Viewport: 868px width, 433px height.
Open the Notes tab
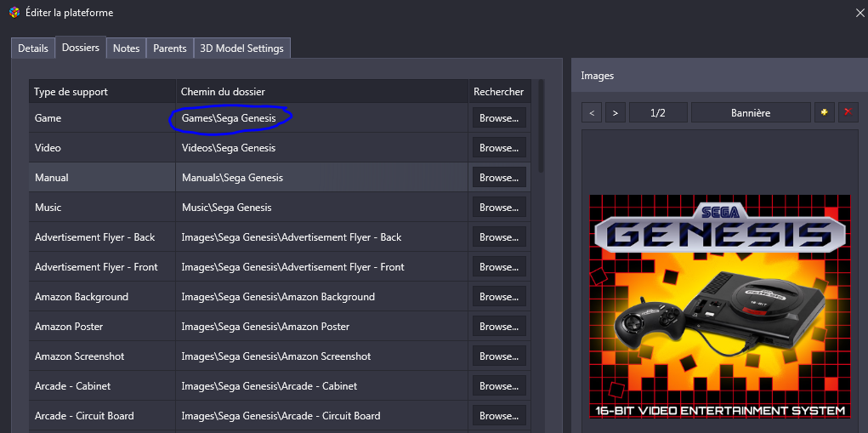126,48
